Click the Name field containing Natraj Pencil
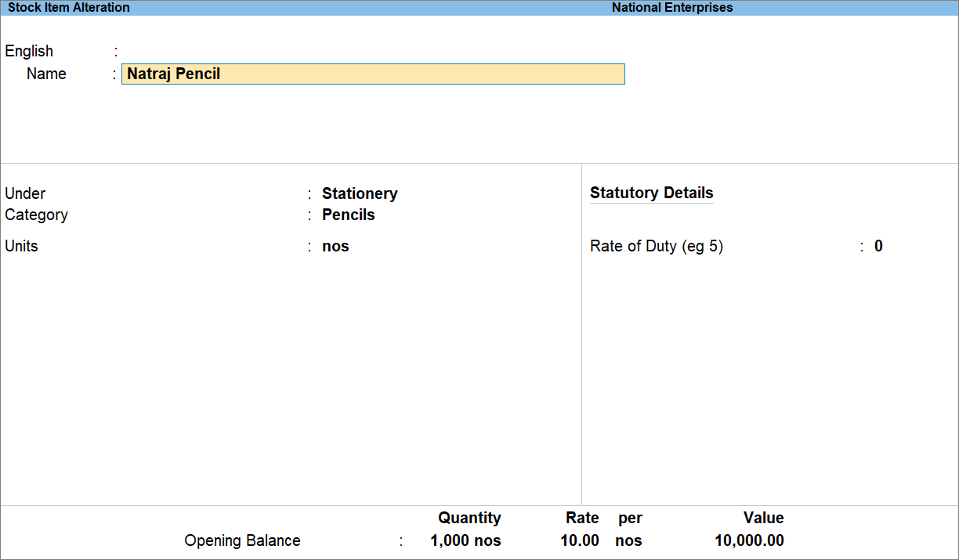The height and width of the screenshot is (560, 959). pyautogui.click(x=373, y=74)
